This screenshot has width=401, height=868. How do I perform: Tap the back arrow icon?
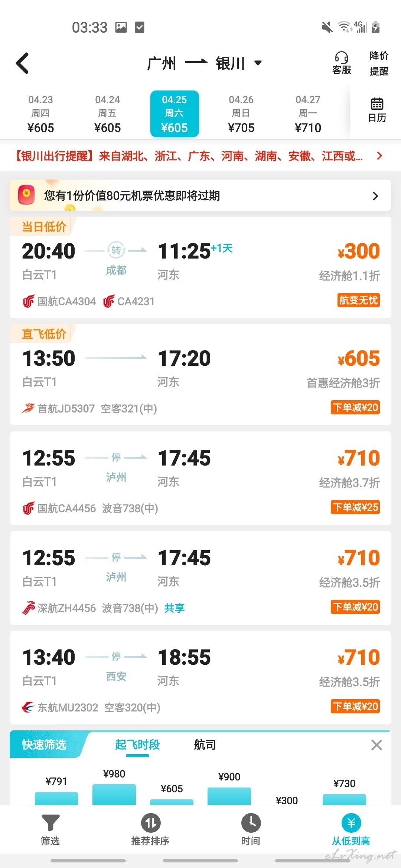(x=22, y=63)
